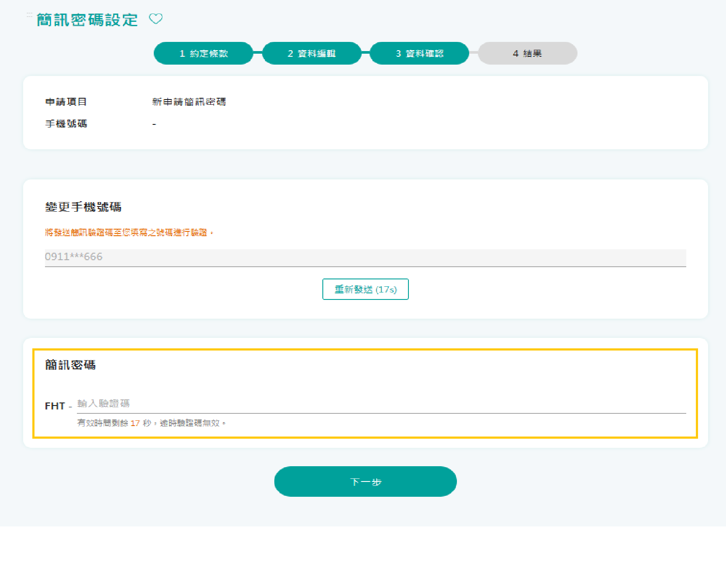Click the orange SMS verification notice text

click(129, 233)
